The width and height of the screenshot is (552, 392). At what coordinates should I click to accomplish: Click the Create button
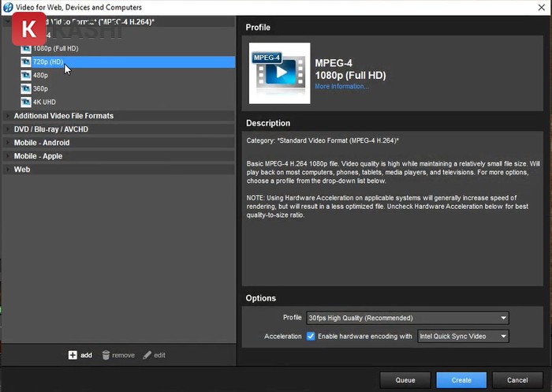(461, 380)
